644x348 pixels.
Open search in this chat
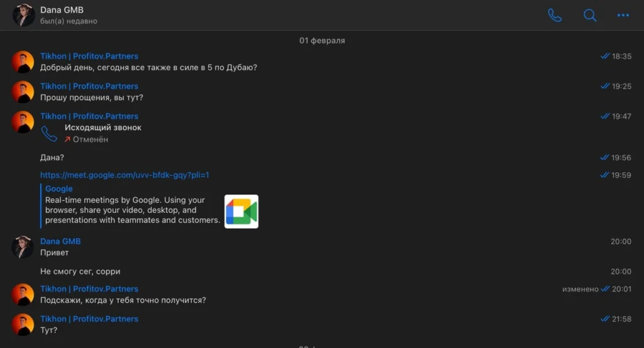[590, 15]
